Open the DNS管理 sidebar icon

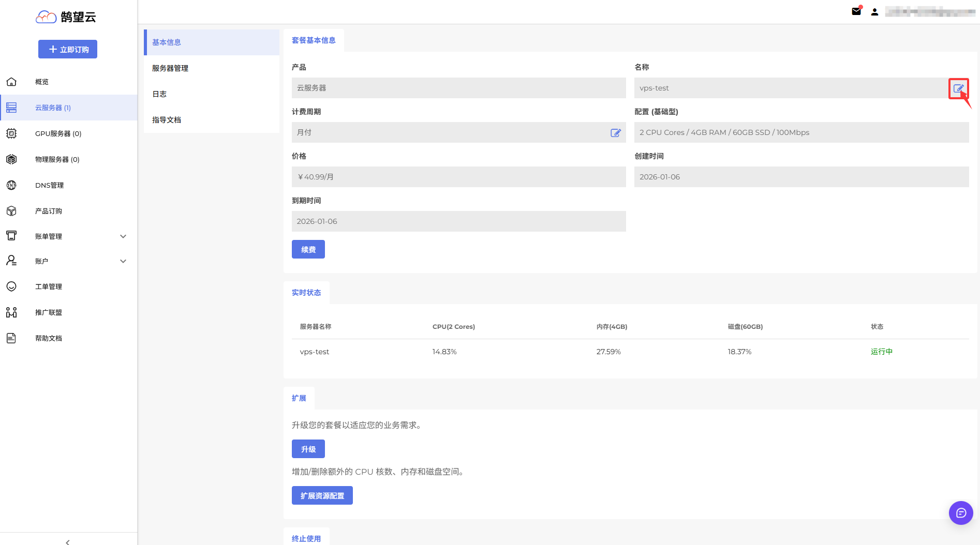11,185
